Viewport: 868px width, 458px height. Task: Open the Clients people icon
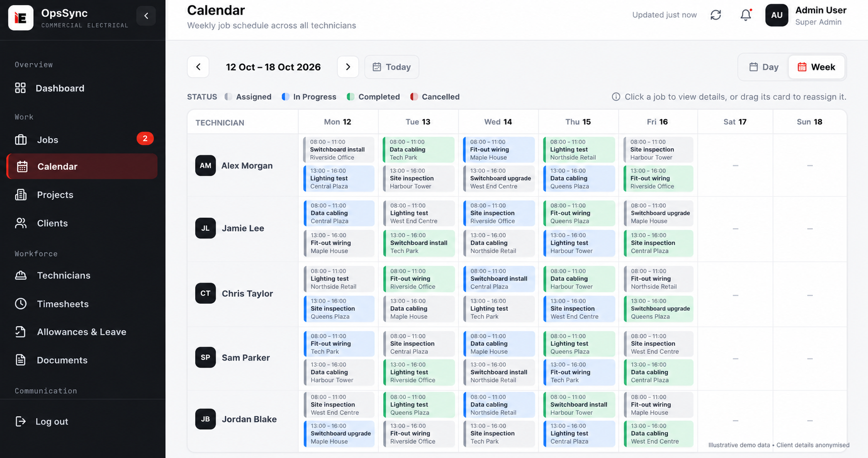click(21, 223)
